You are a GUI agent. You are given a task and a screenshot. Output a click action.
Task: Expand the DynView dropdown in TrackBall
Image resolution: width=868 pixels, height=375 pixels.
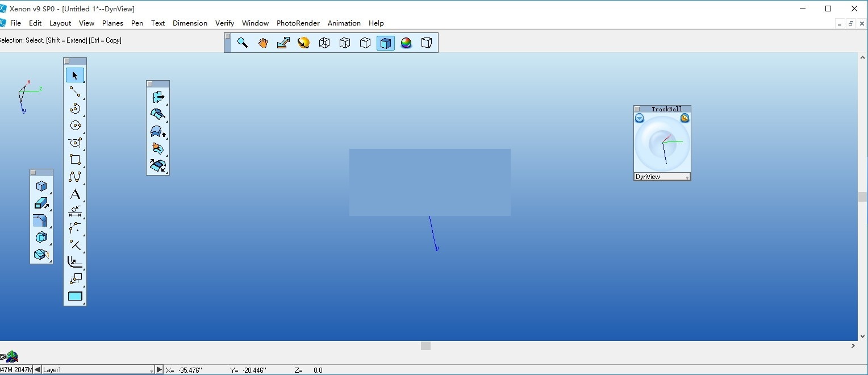coord(687,177)
